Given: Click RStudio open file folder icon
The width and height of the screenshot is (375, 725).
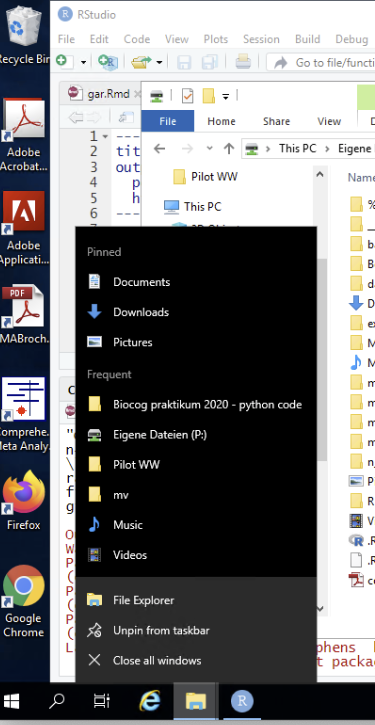Looking at the screenshot, I should (141, 61).
